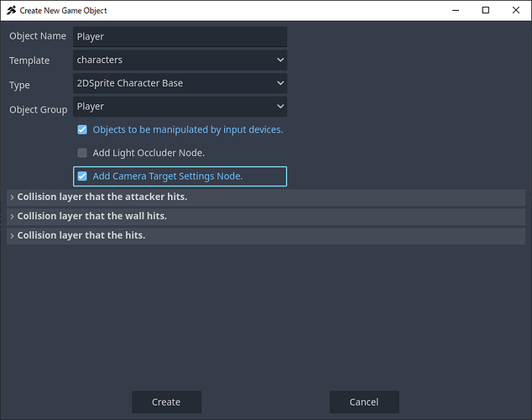Click the Type label text
This screenshot has height=420, width=532.
(x=19, y=84)
